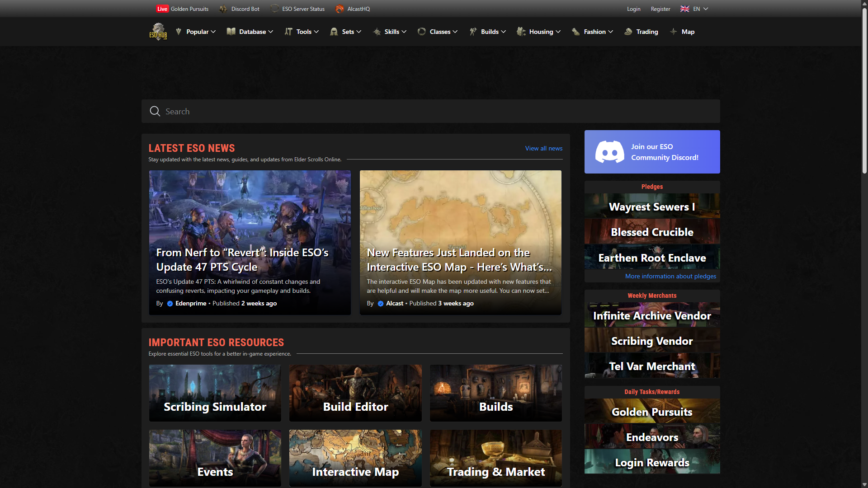Open the Popular menu label
Viewport: 868px width, 488px height.
click(x=198, y=32)
